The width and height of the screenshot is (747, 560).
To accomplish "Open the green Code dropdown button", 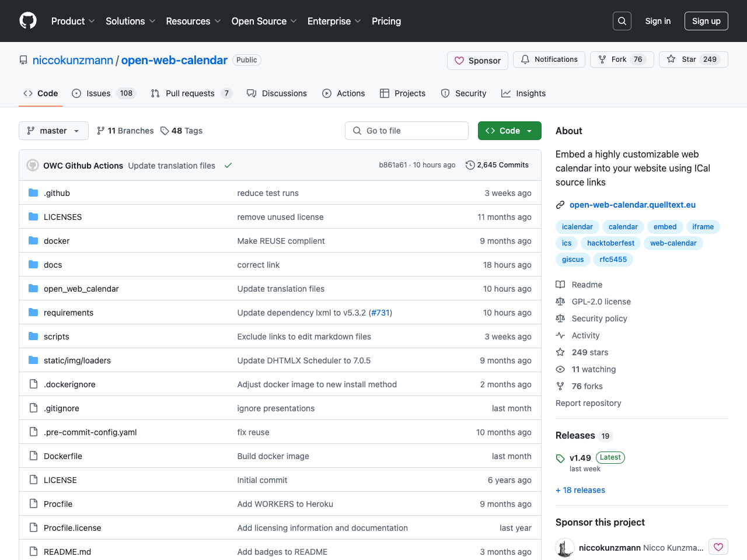I will 509,131.
